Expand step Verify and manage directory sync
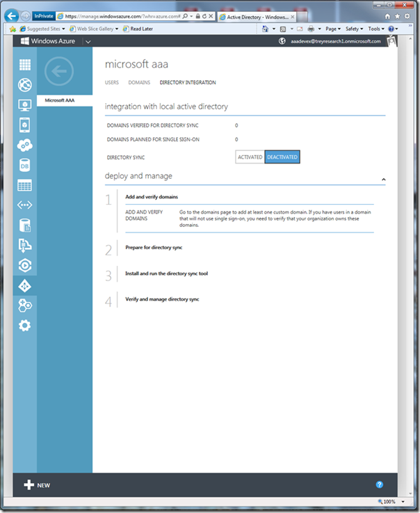420x513 pixels. 162,299
